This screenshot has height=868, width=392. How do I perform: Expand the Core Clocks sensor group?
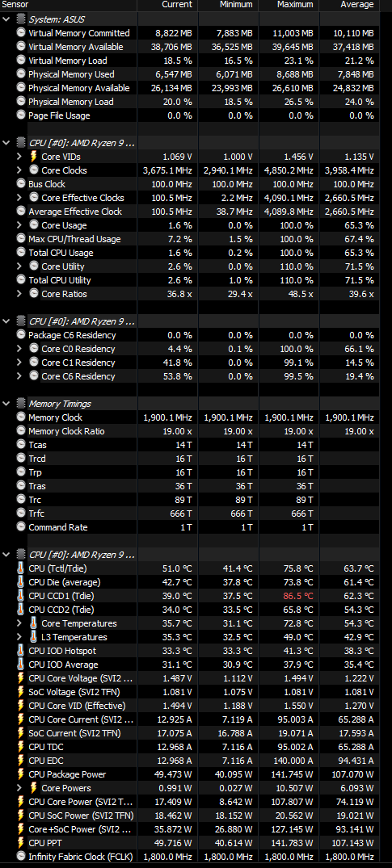(19, 170)
